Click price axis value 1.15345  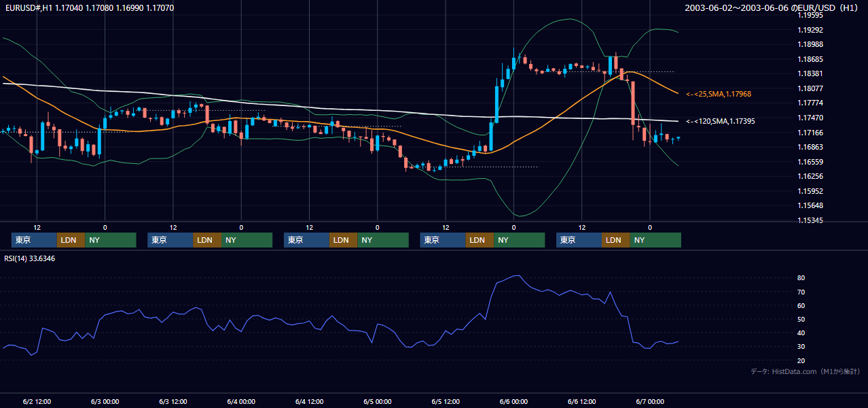(810, 220)
